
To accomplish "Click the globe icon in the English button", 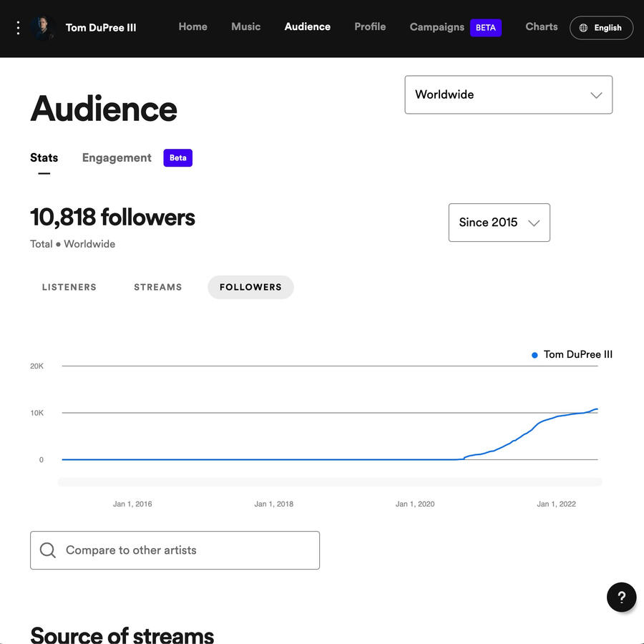I will (x=583, y=27).
